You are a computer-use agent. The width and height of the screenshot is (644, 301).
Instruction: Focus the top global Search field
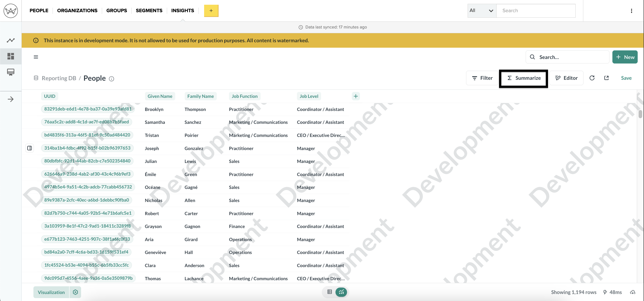[536, 11]
